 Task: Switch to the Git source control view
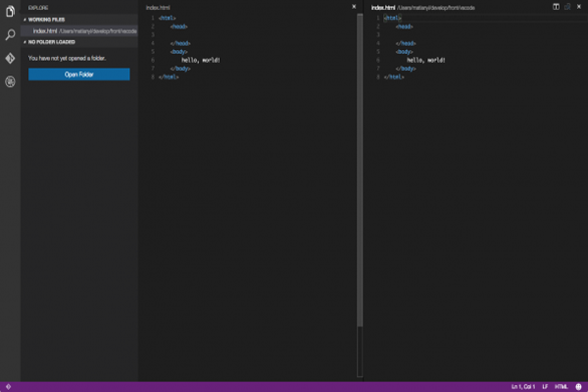(x=10, y=59)
